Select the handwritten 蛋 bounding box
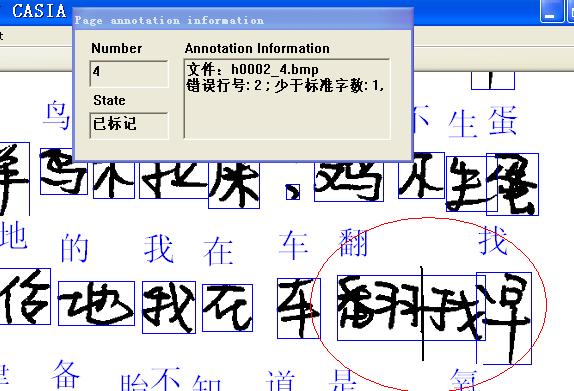574x391 pixels. pos(512,184)
